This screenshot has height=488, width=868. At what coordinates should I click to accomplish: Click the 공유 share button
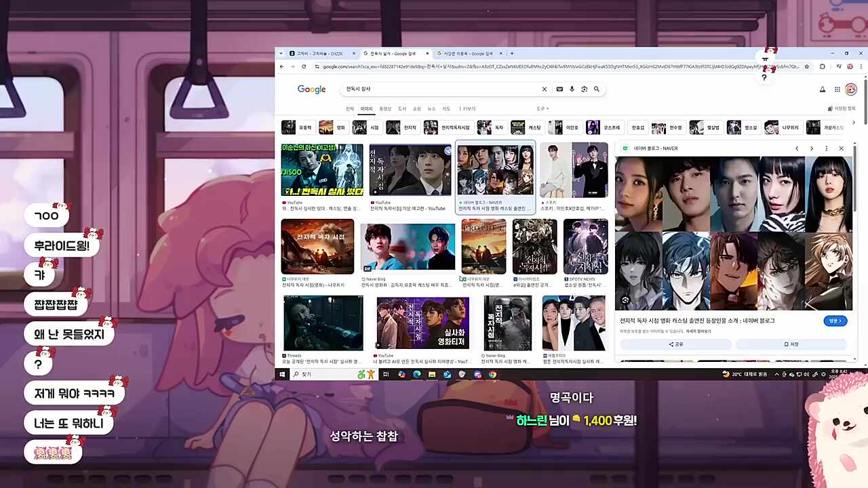tap(675, 344)
